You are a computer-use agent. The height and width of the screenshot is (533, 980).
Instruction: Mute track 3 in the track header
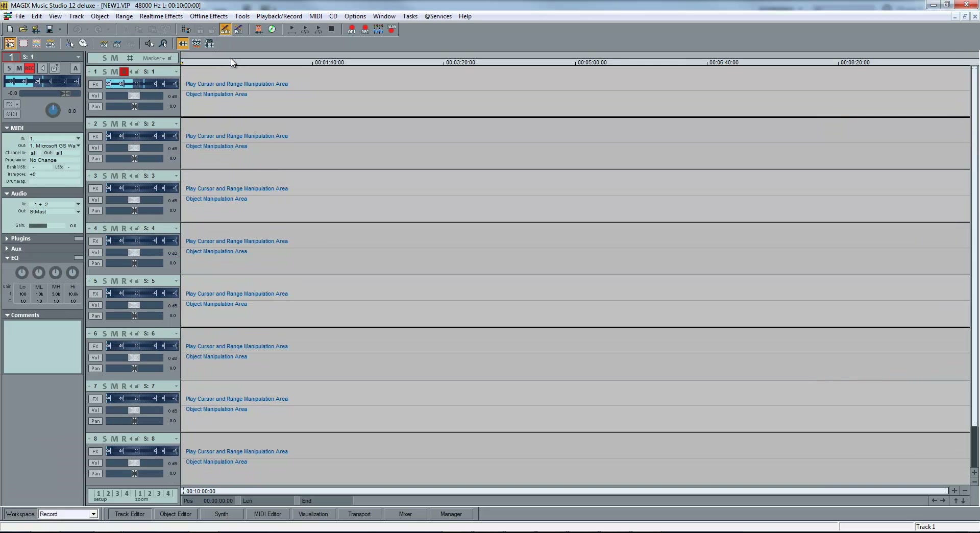click(x=114, y=176)
